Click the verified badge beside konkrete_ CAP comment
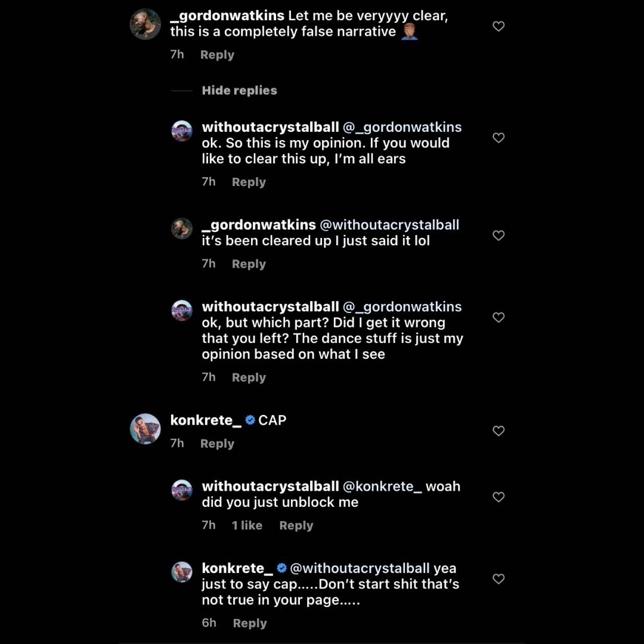Screen dimensions: 644x644 pos(250,420)
